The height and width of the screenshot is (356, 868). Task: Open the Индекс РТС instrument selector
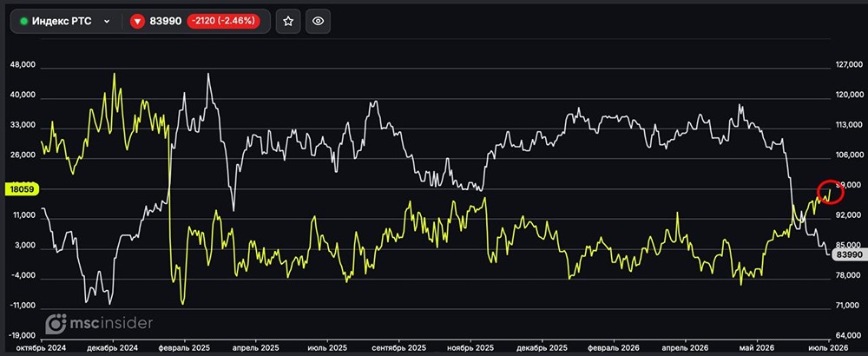[x=66, y=22]
